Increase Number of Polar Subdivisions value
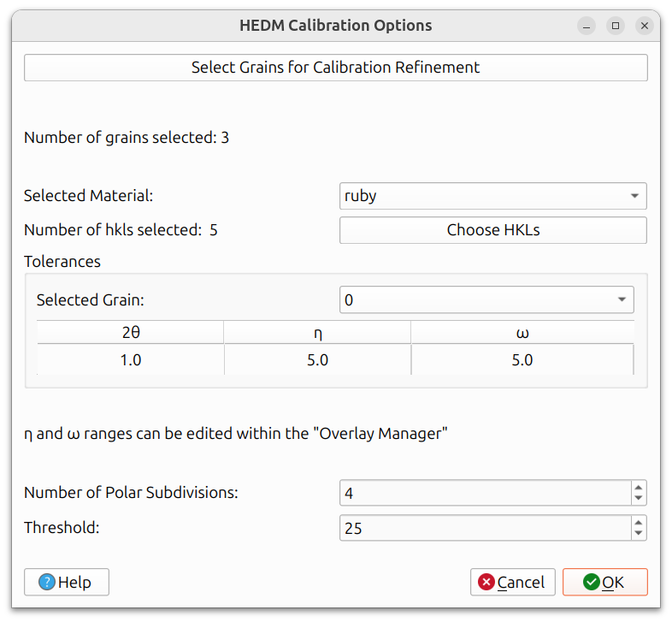672x622 pixels. (x=639, y=488)
